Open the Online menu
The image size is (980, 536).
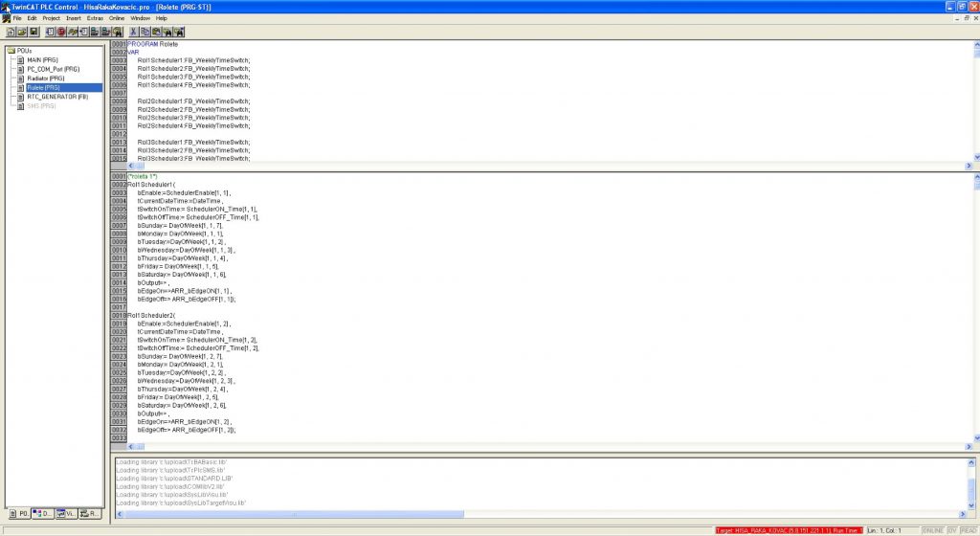(117, 18)
